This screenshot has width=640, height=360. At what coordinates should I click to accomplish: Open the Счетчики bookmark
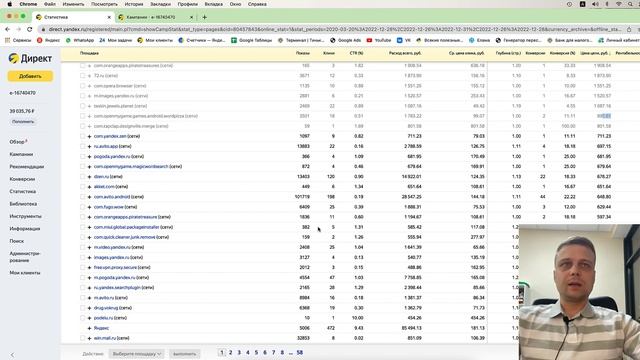pyautogui.click(x=202, y=40)
